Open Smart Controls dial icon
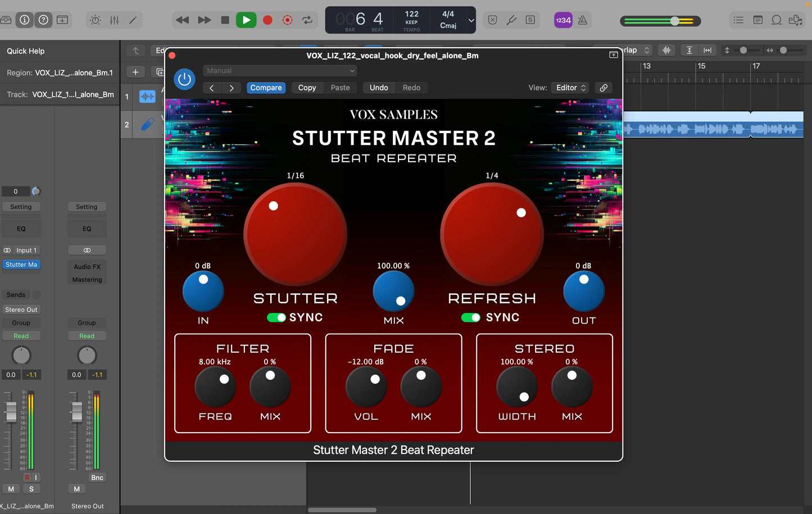Viewport: 812px width, 514px height. point(96,20)
